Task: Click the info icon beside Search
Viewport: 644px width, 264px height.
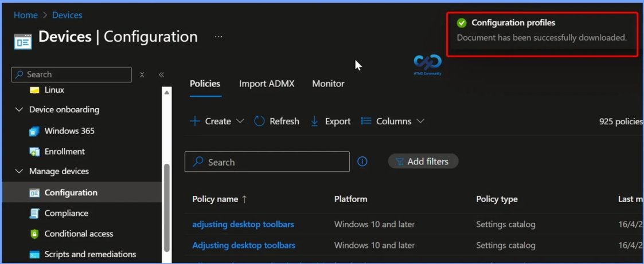Action: pyautogui.click(x=362, y=161)
